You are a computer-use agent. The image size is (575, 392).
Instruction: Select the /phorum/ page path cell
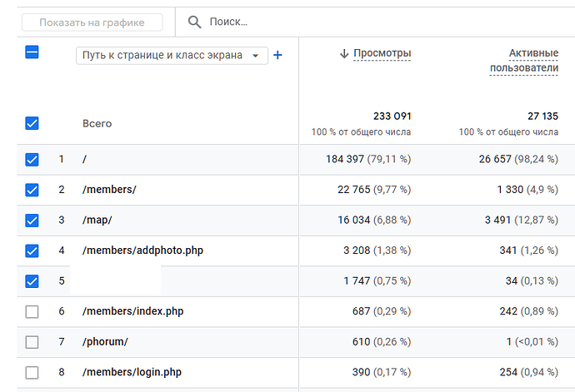pyautogui.click(x=105, y=342)
